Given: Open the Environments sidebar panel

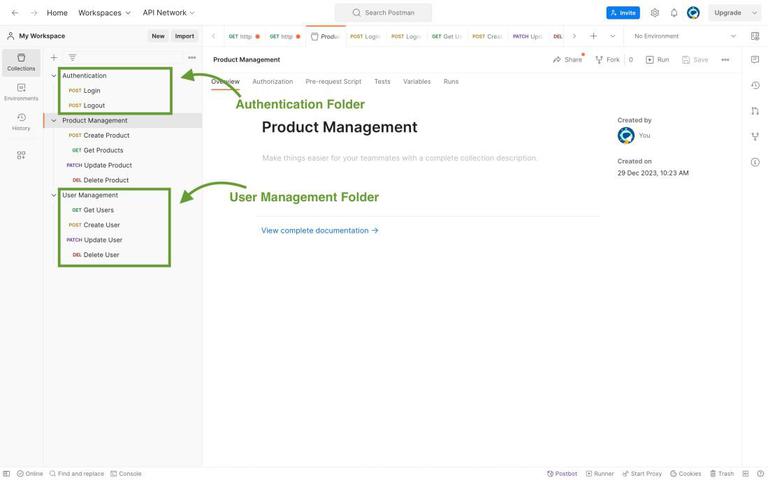Looking at the screenshot, I should (x=21, y=92).
